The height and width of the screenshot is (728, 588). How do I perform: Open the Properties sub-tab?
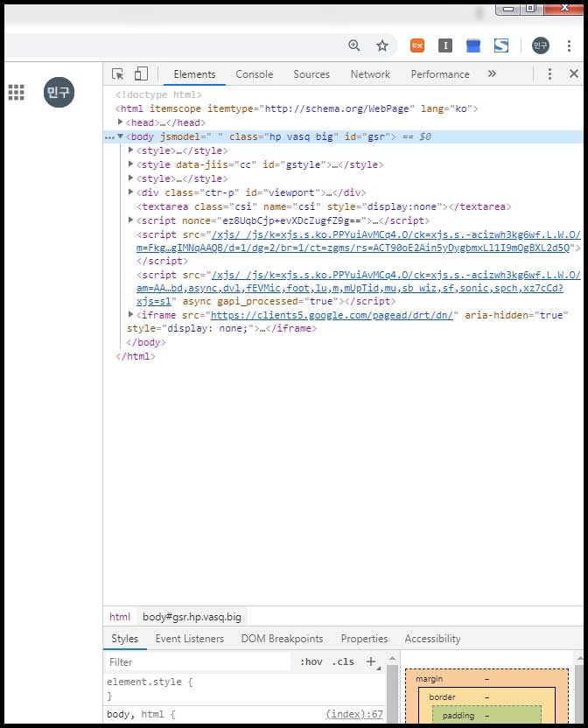tap(364, 639)
